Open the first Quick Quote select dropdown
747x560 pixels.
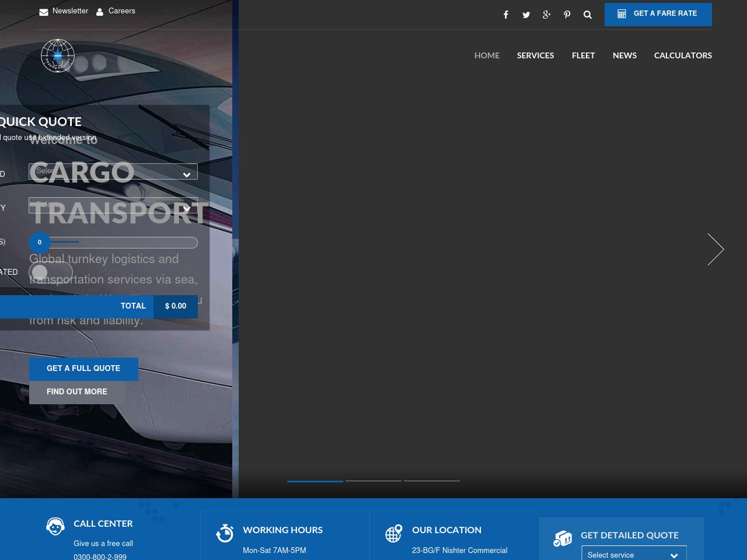(x=113, y=171)
